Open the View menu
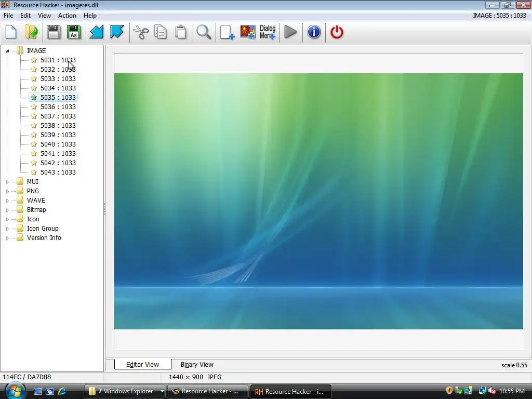Image resolution: width=532 pixels, height=399 pixels. click(44, 16)
